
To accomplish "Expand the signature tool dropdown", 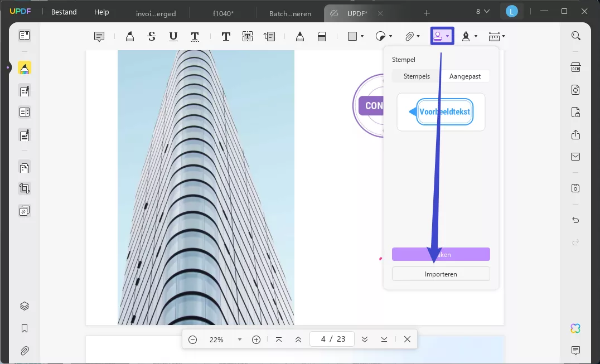I will click(x=476, y=36).
